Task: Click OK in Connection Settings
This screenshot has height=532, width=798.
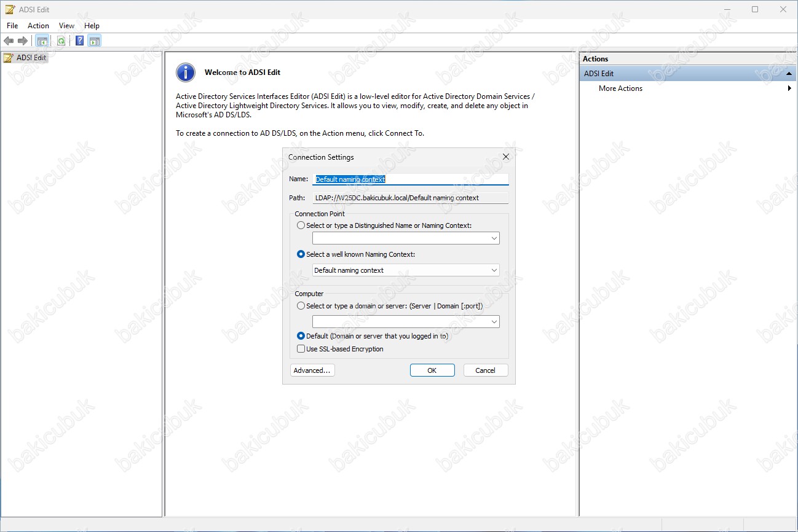Action: click(x=432, y=370)
